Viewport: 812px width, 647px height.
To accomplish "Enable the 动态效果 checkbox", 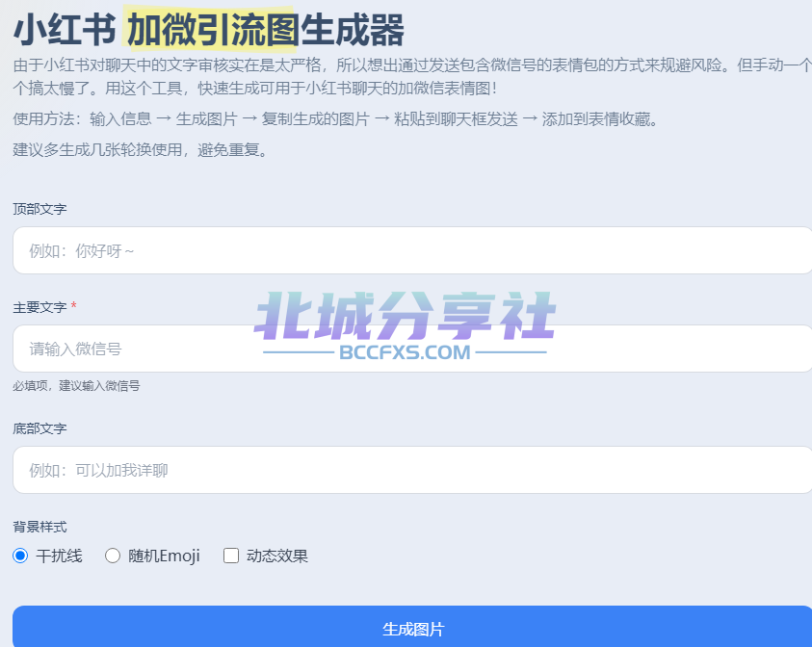I will tap(231, 556).
